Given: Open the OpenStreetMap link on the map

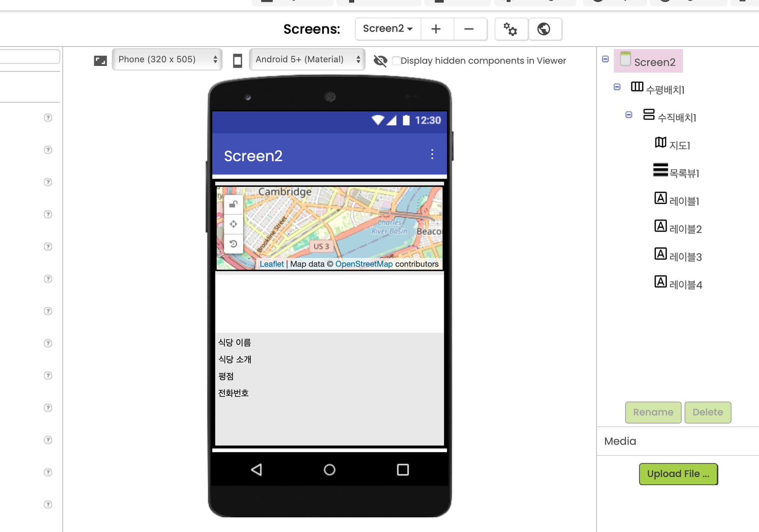Looking at the screenshot, I should point(364,264).
